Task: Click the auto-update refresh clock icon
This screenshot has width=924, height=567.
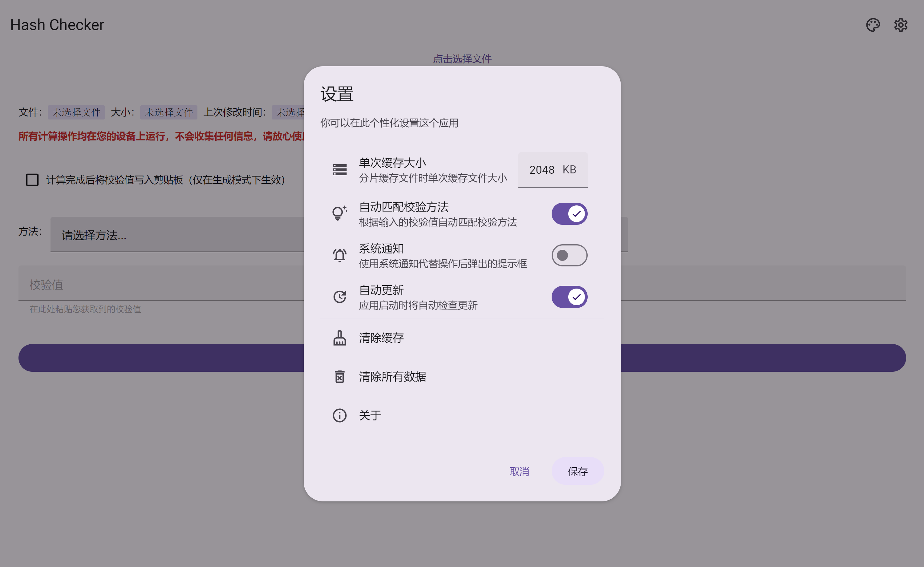Action: (x=339, y=297)
